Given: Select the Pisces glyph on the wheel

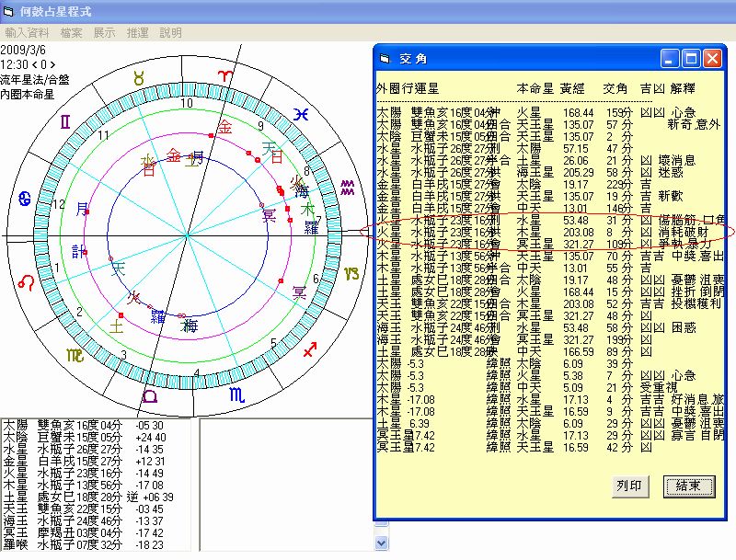Looking at the screenshot, I should point(301,114).
